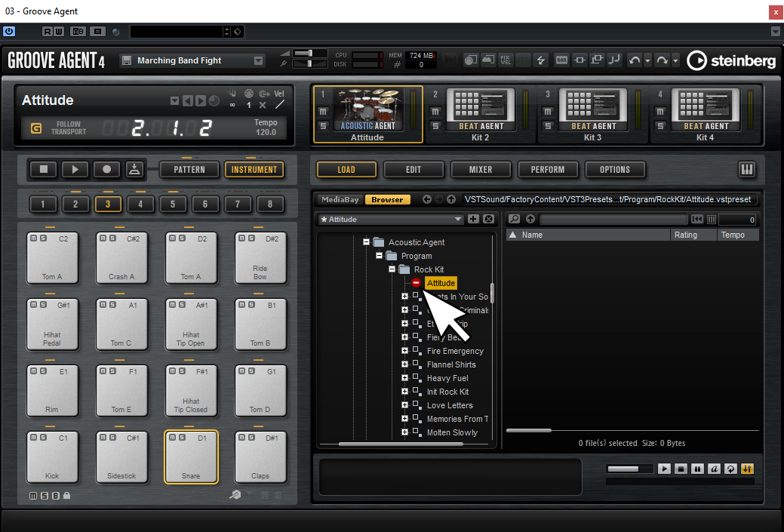Adjust the master tune slider
The width and height of the screenshot is (784, 532).
309,63
